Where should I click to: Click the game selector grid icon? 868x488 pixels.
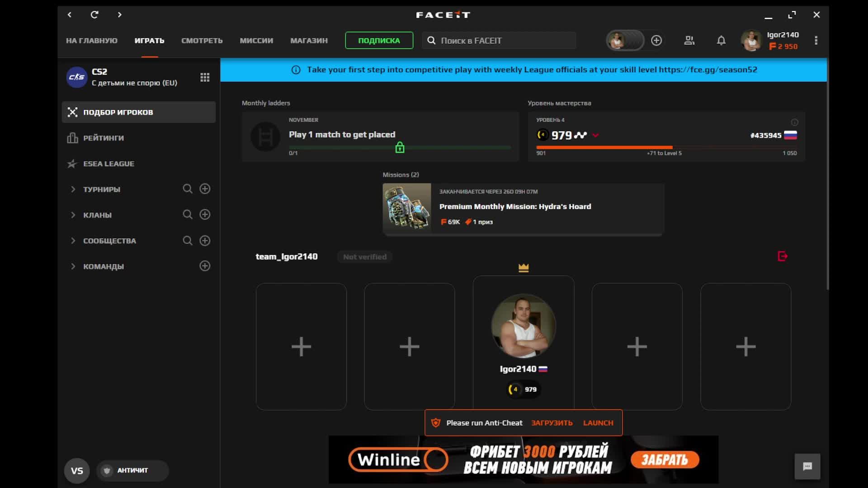tap(205, 77)
